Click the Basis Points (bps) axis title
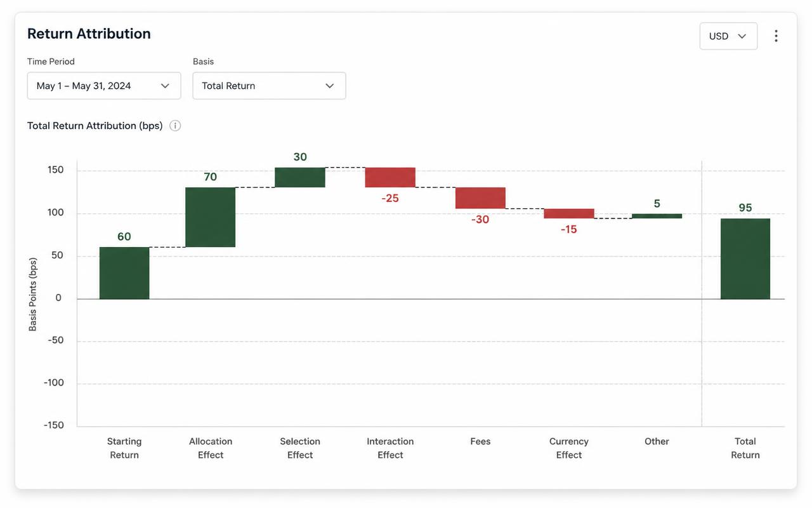812x508 pixels. (33, 294)
